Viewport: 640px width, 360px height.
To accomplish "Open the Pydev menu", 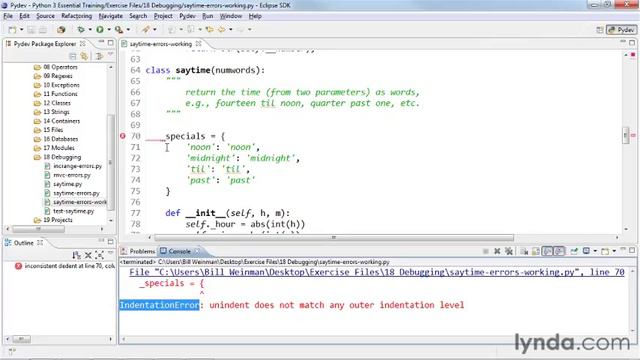I will click(187, 16).
